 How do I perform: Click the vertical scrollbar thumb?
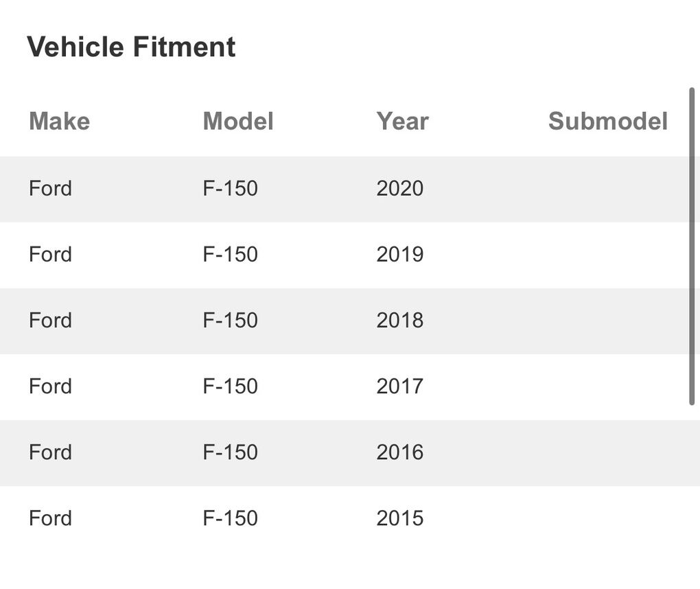692,246
